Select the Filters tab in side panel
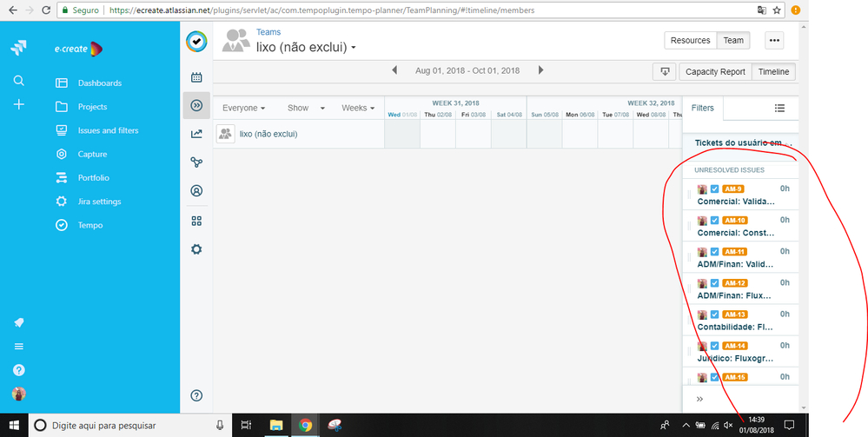868x437 pixels. point(703,108)
